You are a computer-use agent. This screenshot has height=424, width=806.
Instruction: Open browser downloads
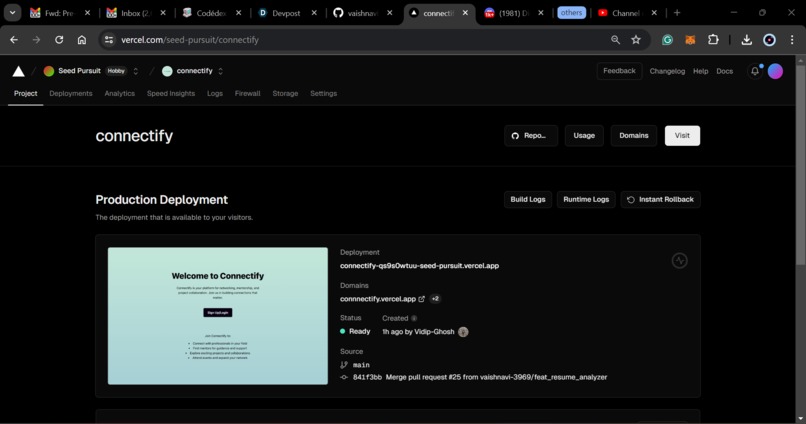coord(746,40)
